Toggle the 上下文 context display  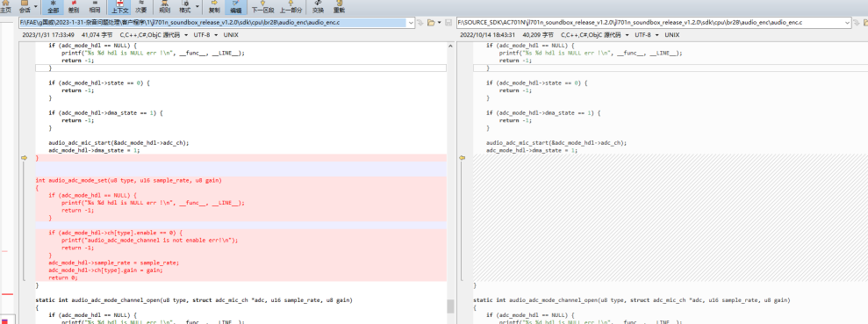point(119,7)
